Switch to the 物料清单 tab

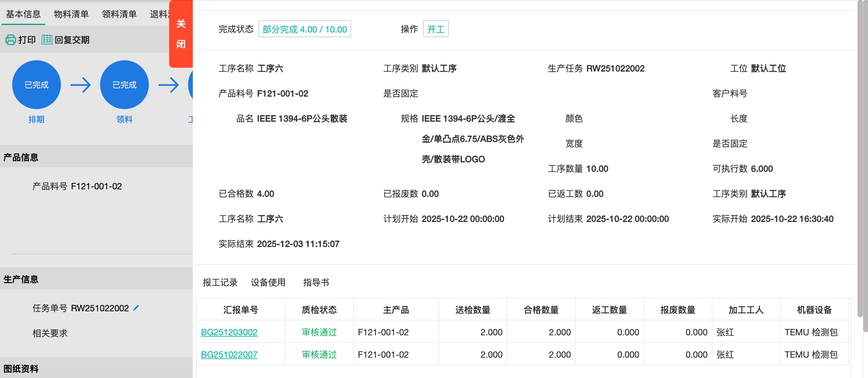point(71,14)
